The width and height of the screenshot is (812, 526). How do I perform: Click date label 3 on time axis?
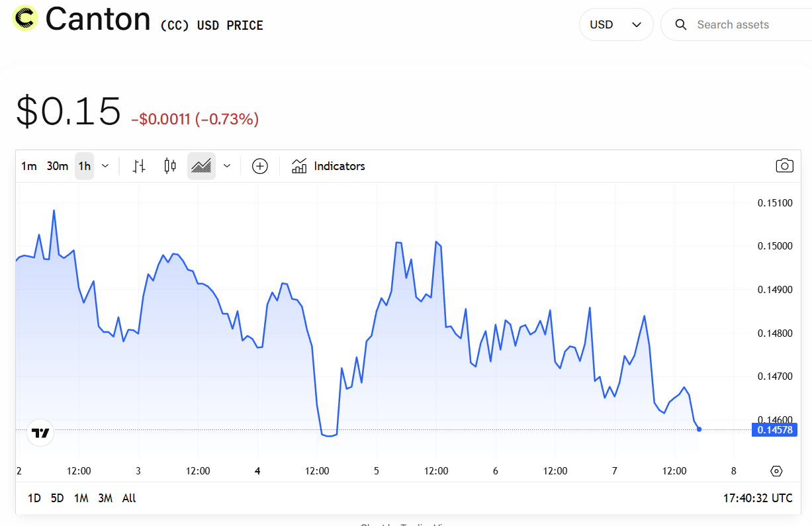coord(138,471)
